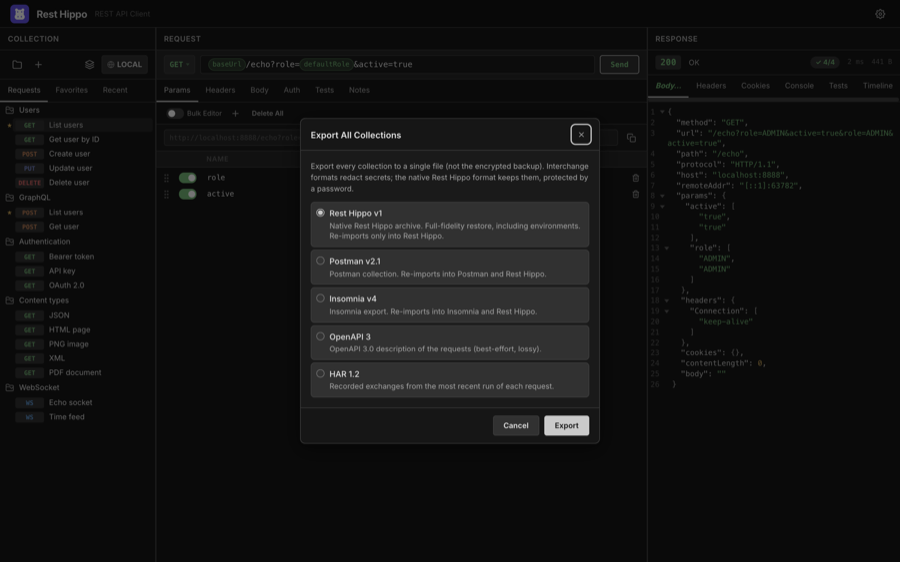This screenshot has height=562, width=900.
Task: Open the request Body tab
Action: [259, 90]
